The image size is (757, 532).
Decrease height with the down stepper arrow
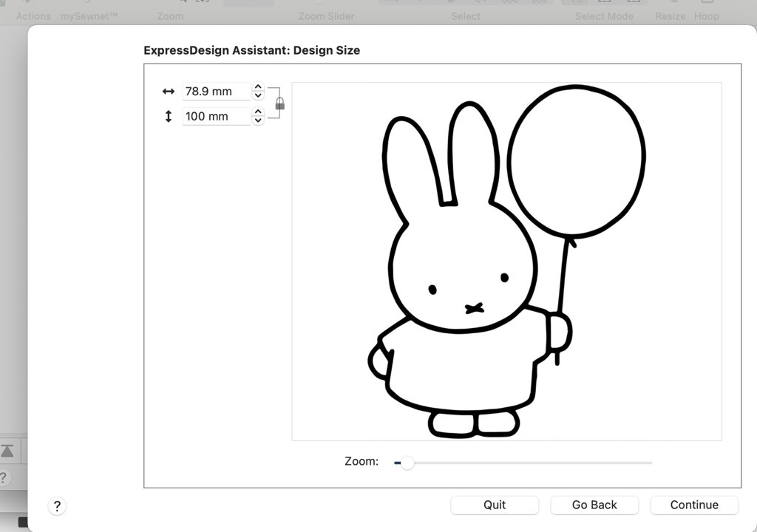(258, 120)
